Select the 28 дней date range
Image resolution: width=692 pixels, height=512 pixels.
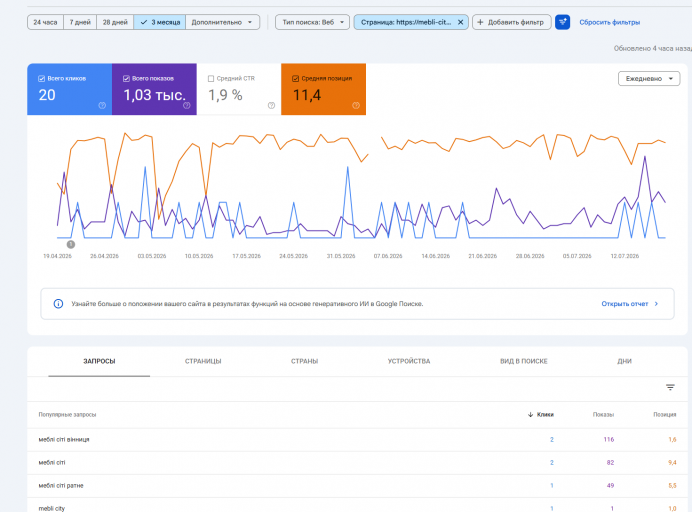[x=115, y=22]
